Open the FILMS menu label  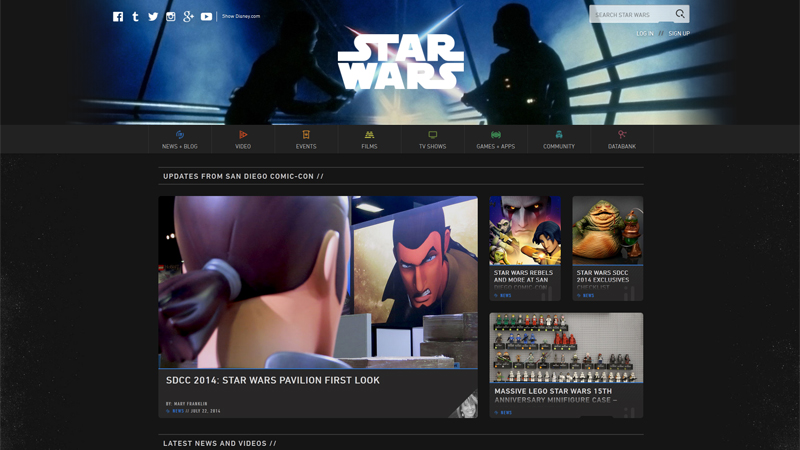[x=369, y=146]
